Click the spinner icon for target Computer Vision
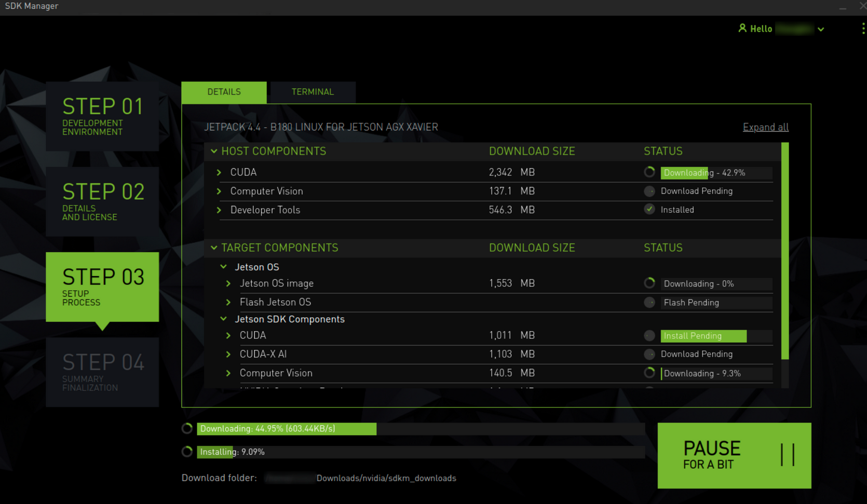This screenshot has width=867, height=504. [x=649, y=373]
